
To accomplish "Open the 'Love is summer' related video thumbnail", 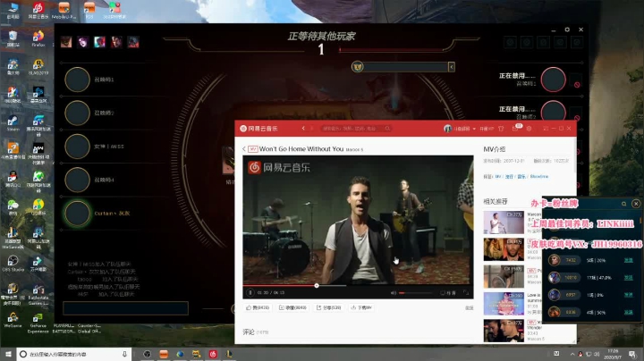I will (x=504, y=304).
